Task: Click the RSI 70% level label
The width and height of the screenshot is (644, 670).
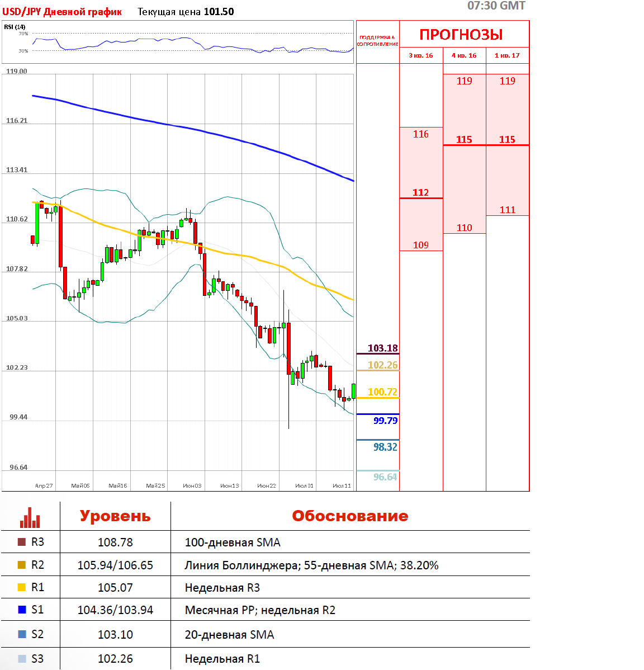Action: point(23,34)
